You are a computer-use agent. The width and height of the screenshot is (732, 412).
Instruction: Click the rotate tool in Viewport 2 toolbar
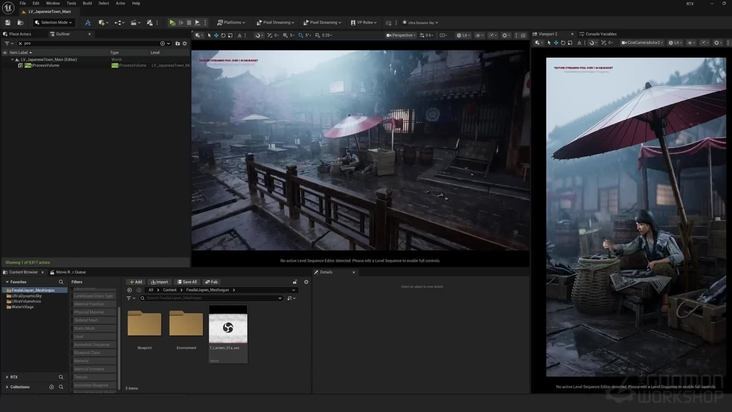563,42
